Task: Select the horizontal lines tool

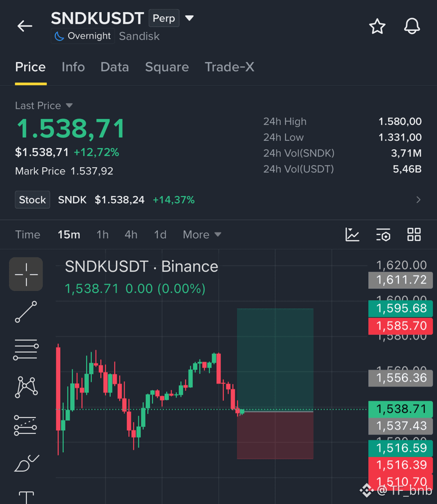Action: point(26,350)
